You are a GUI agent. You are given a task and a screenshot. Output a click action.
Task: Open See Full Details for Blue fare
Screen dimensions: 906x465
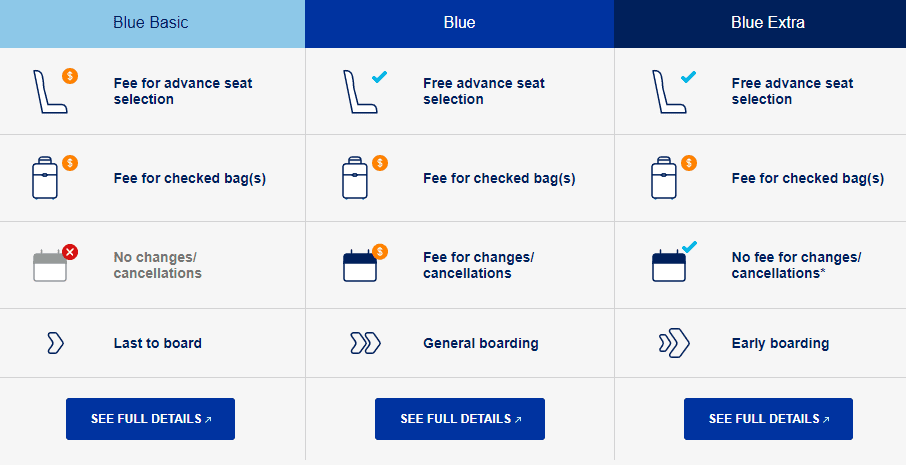click(460, 419)
